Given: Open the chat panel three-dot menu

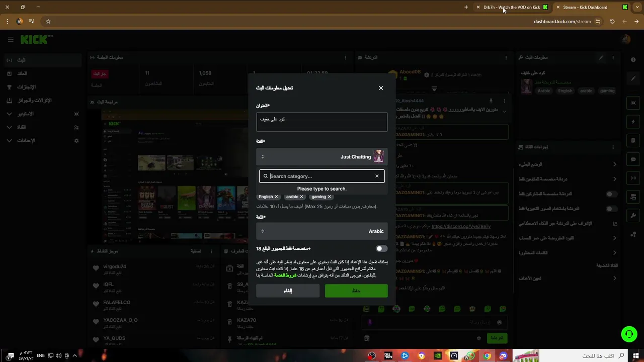Looking at the screenshot, I should tap(505, 58).
